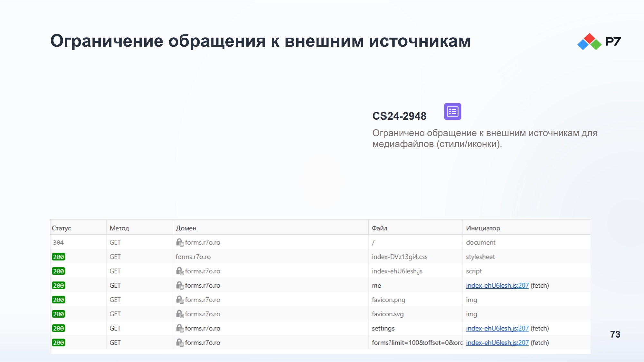The image size is (644, 362).
Task: Click lock icon in the 304 row
Action: 180,242
